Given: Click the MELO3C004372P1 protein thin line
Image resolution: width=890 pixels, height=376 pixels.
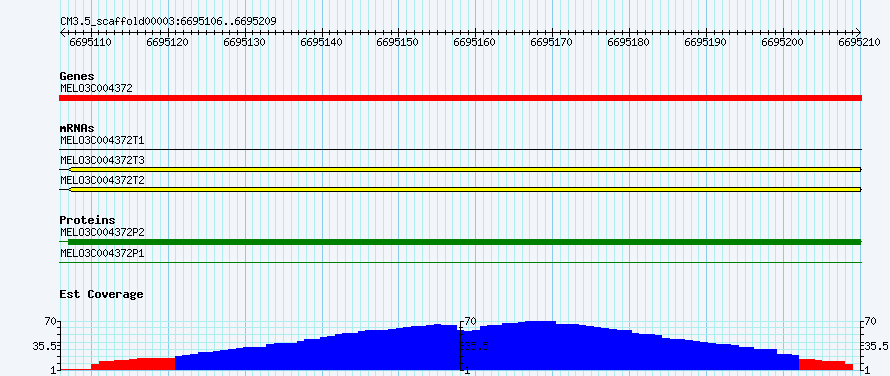Looking at the screenshot, I should pyautogui.click(x=460, y=262).
